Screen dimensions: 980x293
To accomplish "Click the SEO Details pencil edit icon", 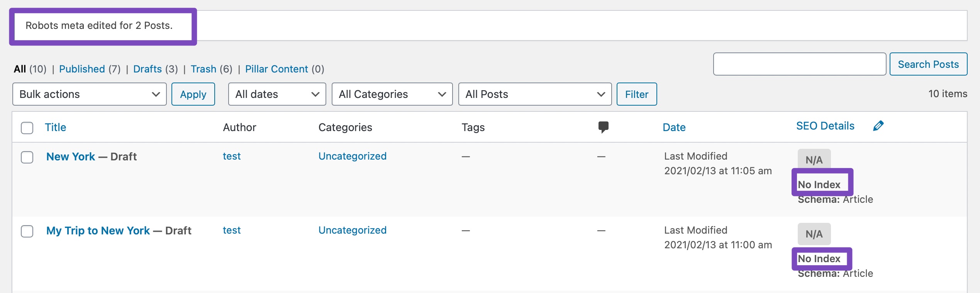I will (878, 126).
